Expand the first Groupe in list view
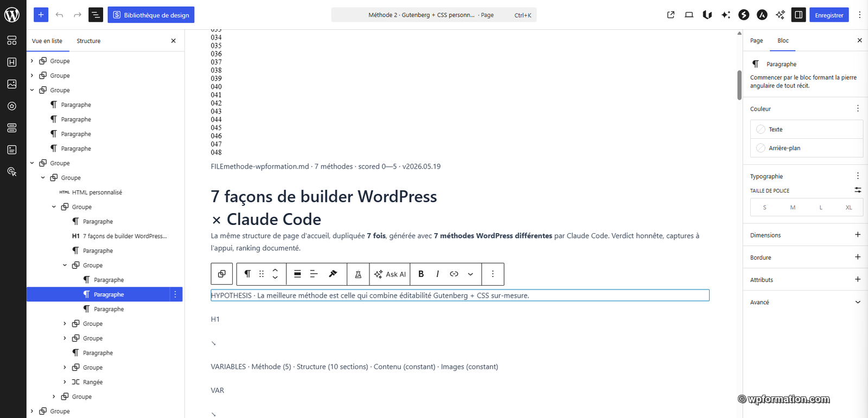Screen dimensions: 868x418 [x=32, y=61]
